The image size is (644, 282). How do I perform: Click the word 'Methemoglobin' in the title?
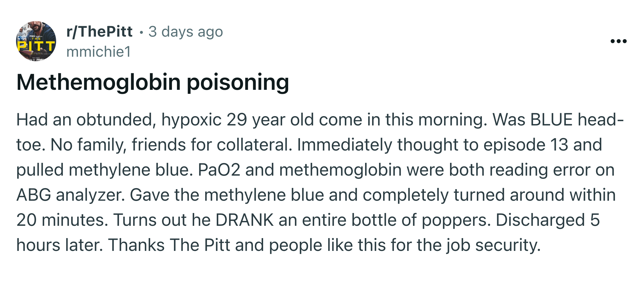98,82
